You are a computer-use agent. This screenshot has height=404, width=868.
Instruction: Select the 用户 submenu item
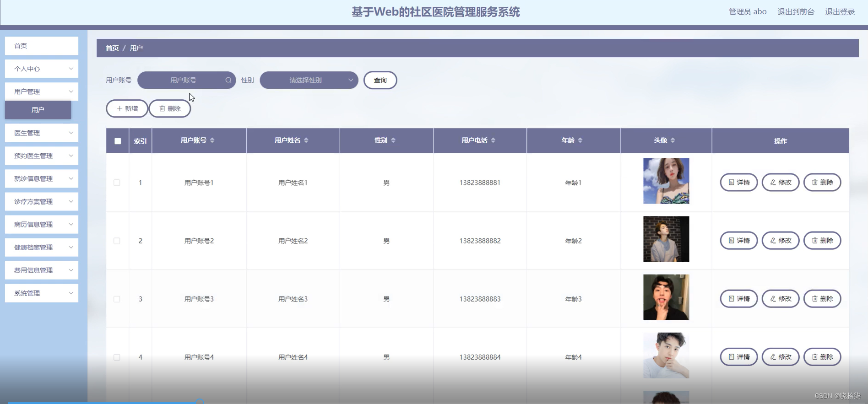38,110
